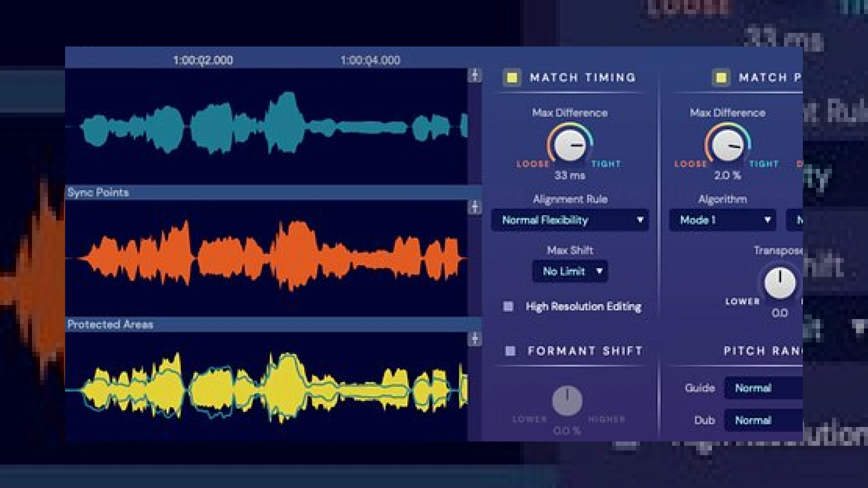Viewport: 868px width, 488px height.
Task: Click the Guide label in Pitch Range
Action: point(700,388)
